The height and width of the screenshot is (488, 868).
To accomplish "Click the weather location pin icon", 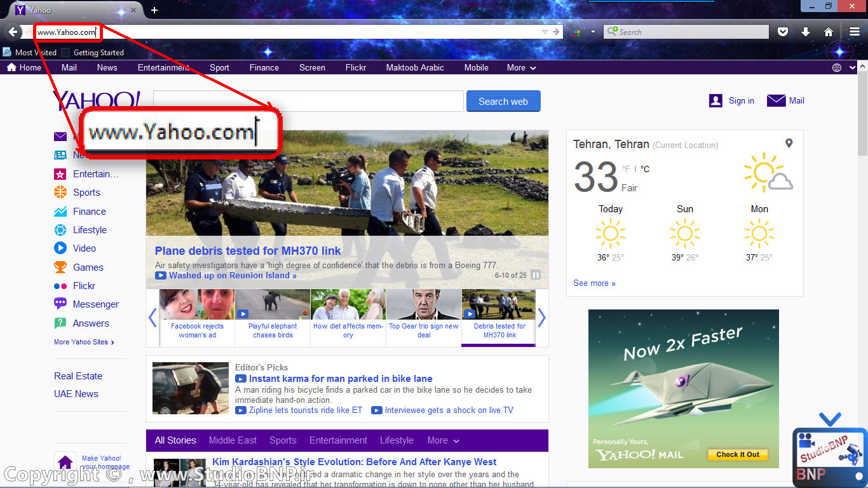I will [789, 144].
